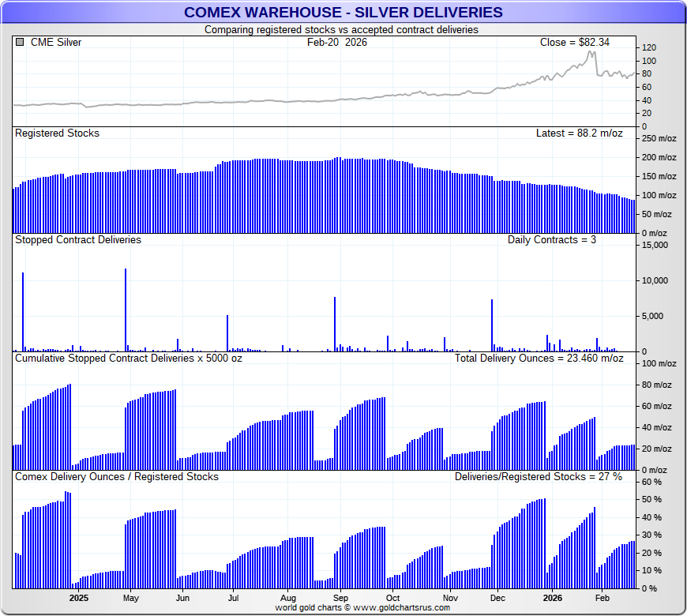Click the 'Feb' label on the time axis

[601, 599]
